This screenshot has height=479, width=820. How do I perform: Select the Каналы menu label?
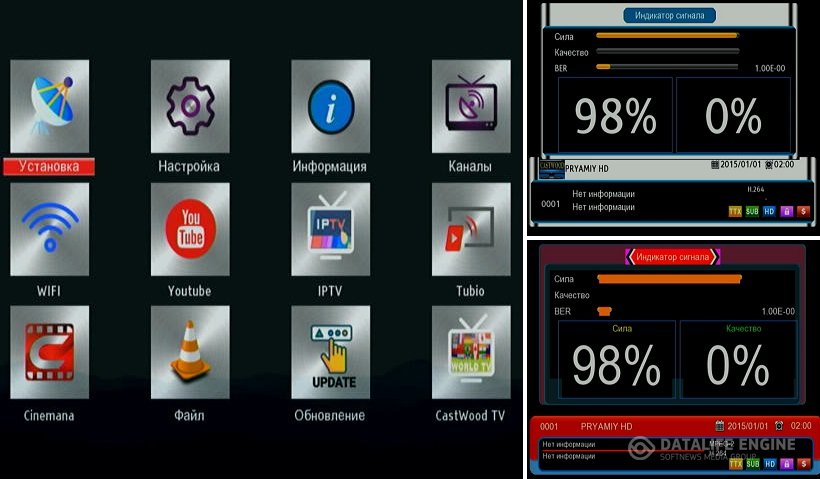470,166
